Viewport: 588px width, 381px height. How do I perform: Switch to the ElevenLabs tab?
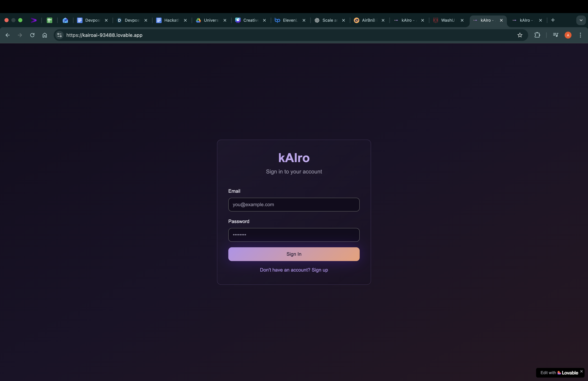[x=290, y=20]
